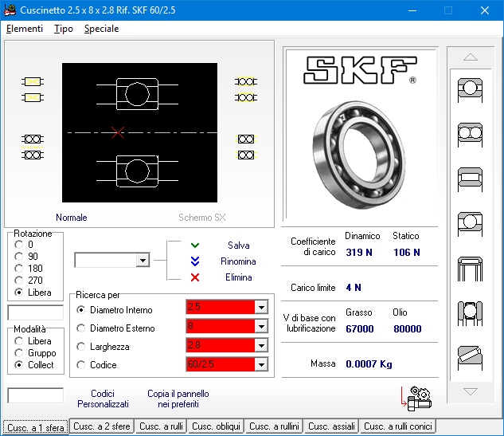This screenshot has width=504, height=436.
Task: Search by Codice
Action: click(x=96, y=365)
